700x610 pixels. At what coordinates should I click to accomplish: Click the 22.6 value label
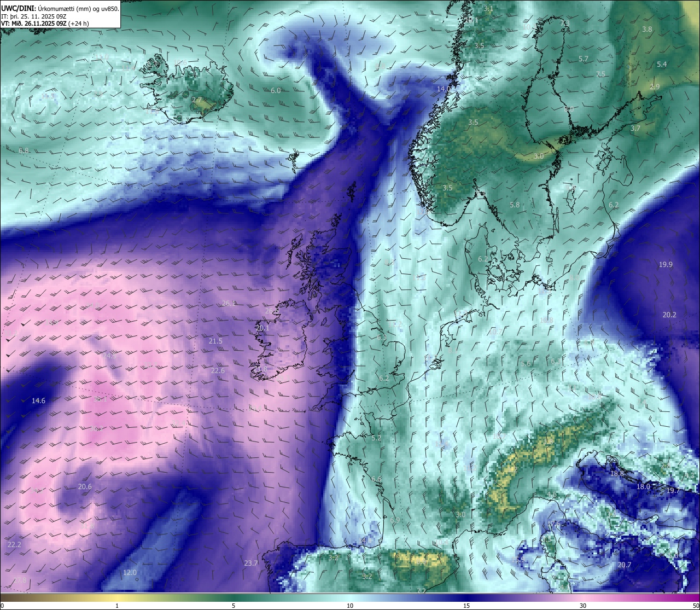click(218, 371)
